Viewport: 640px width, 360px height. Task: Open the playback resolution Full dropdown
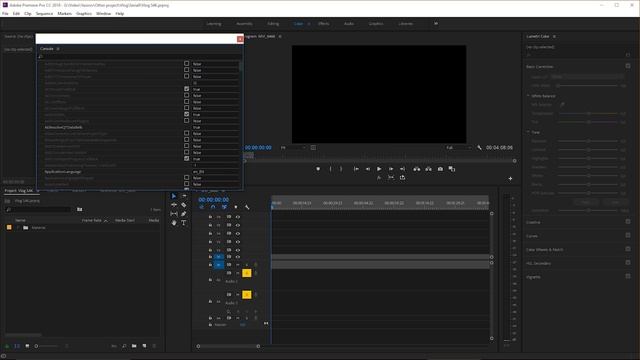point(459,147)
